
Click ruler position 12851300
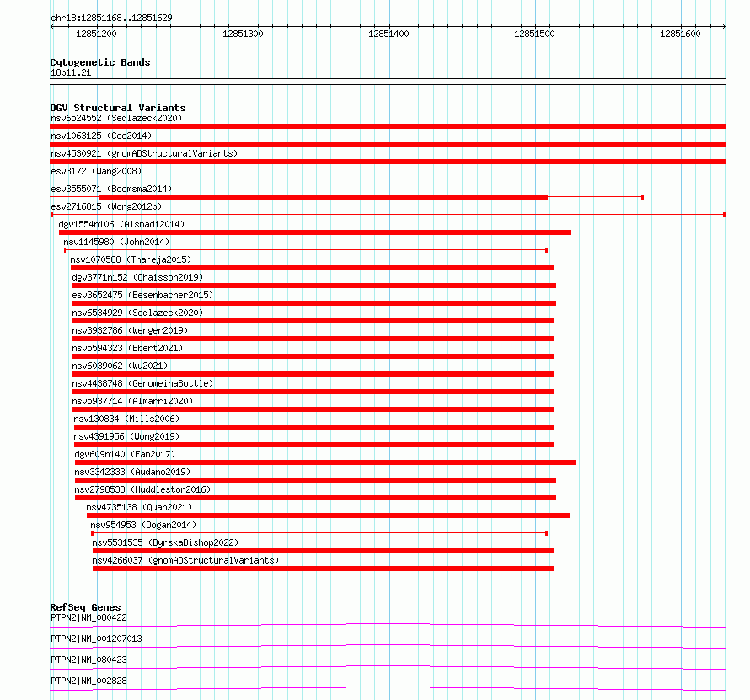(x=243, y=34)
